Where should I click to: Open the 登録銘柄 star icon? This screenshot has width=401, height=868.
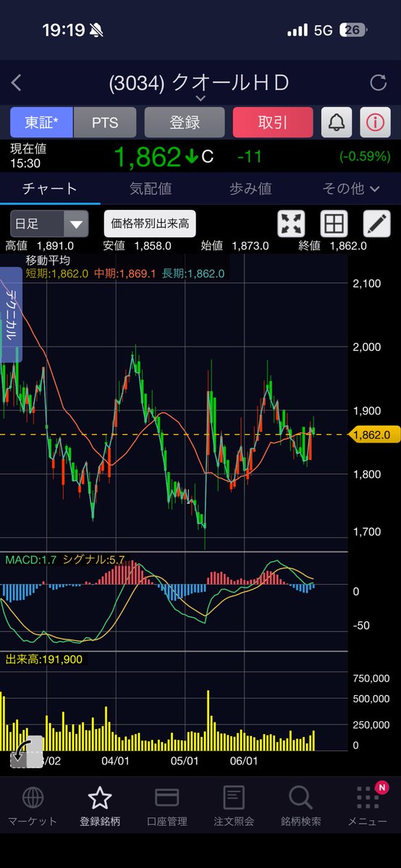click(x=99, y=799)
